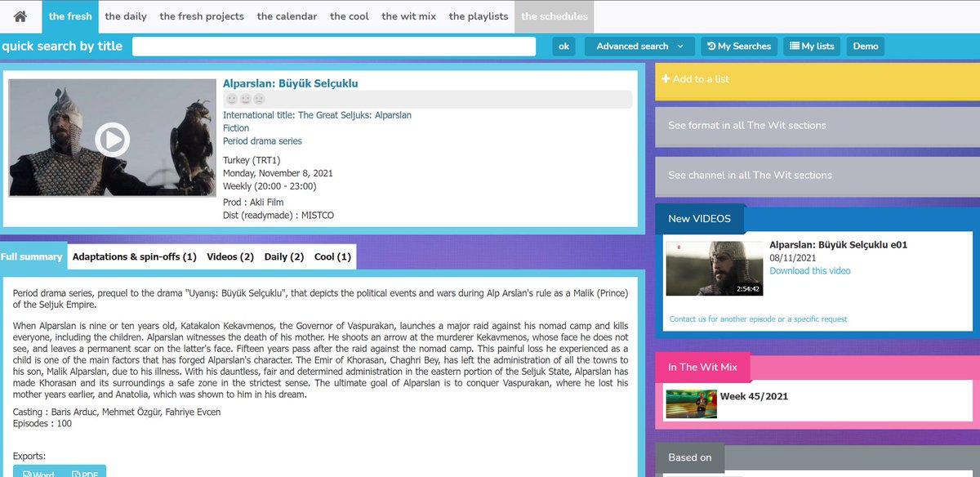The width and height of the screenshot is (980, 477).
Task: Switch to Cool (1) tab
Action: coord(332,256)
